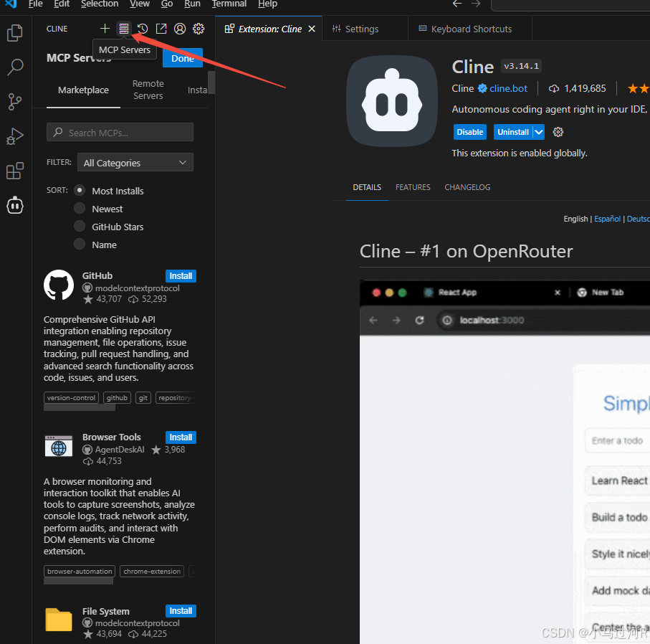Start a new Cline task with plus icon
This screenshot has width=650, height=644.
pyautogui.click(x=105, y=29)
